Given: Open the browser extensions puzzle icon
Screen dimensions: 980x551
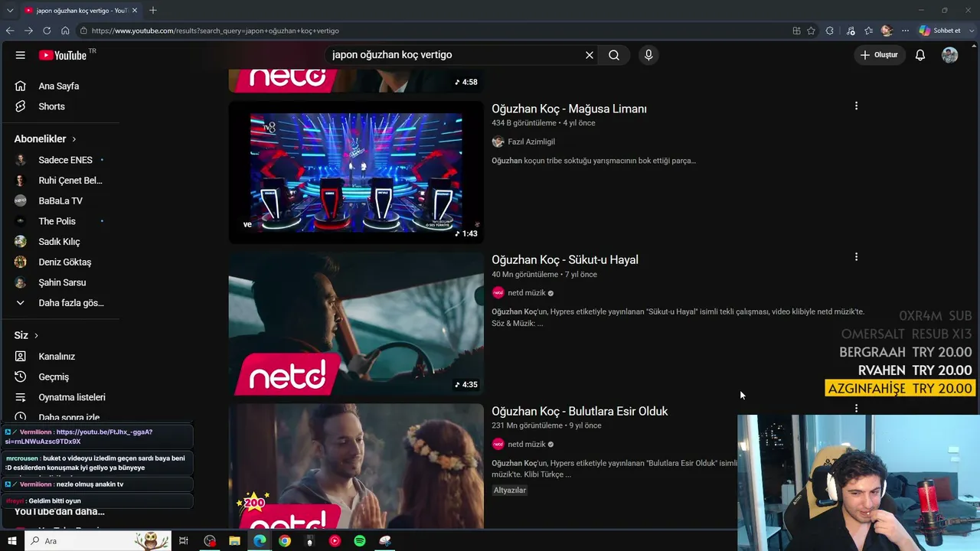Looking at the screenshot, I should point(829,31).
